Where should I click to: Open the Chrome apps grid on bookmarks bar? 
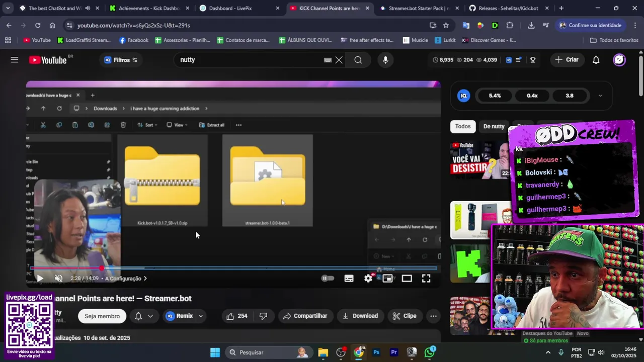tap(8, 40)
